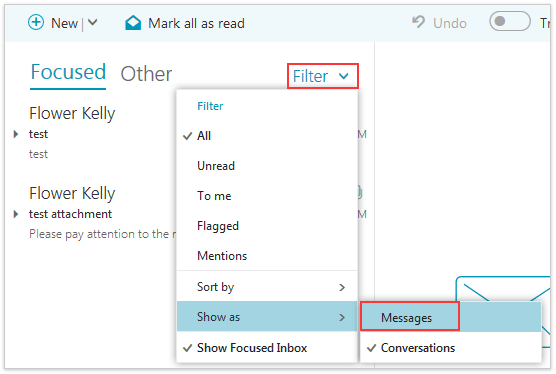Switch to the Other tab
Image resolution: width=556 pixels, height=374 pixels.
[x=146, y=74]
